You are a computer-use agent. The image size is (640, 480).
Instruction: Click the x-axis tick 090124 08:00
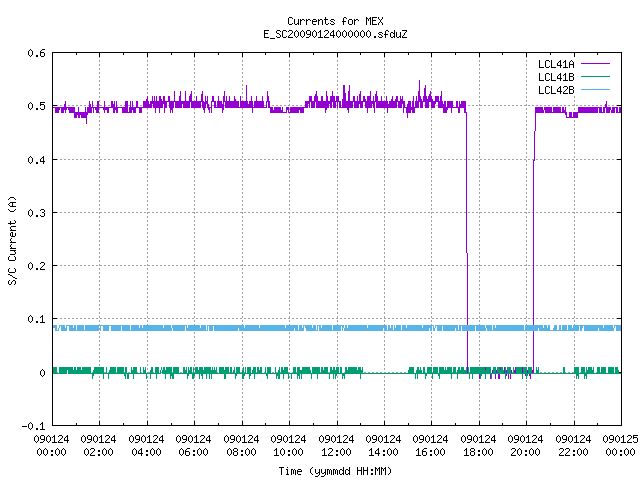tap(241, 445)
